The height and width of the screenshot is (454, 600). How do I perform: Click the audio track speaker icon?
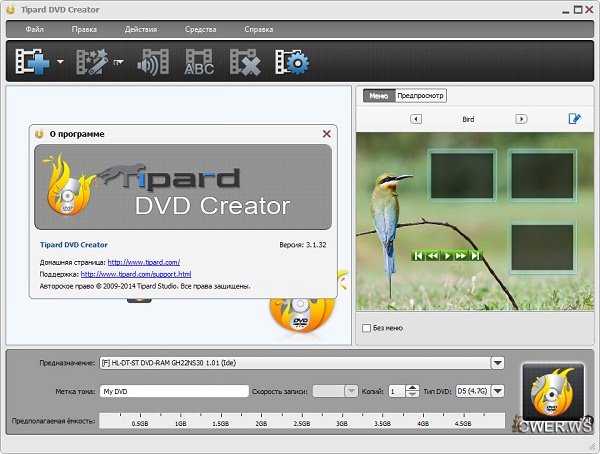click(x=153, y=63)
